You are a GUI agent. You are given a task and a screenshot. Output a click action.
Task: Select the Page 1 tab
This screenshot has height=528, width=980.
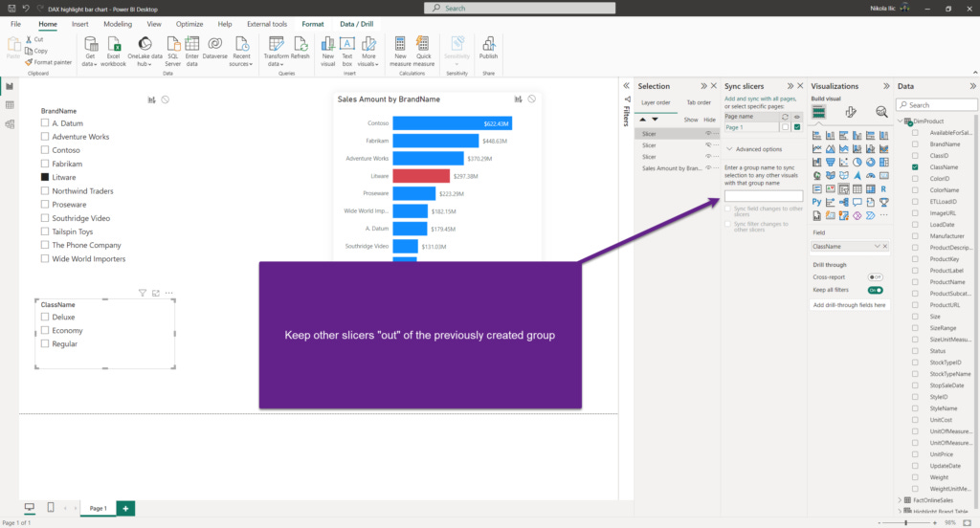98,508
